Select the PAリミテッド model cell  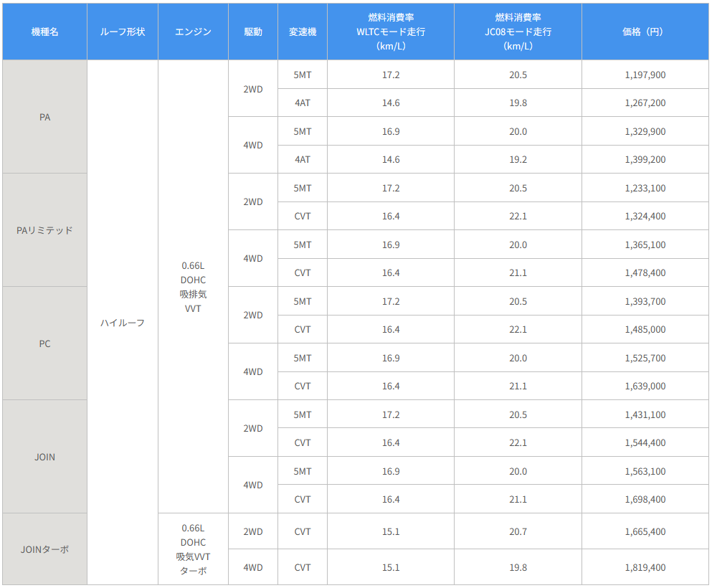click(44, 230)
